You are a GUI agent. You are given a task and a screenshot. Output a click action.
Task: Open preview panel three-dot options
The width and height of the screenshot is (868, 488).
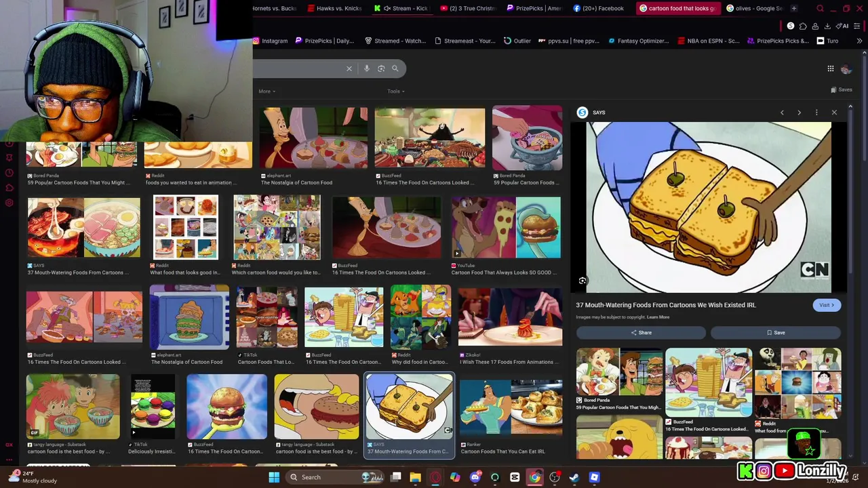click(x=816, y=113)
